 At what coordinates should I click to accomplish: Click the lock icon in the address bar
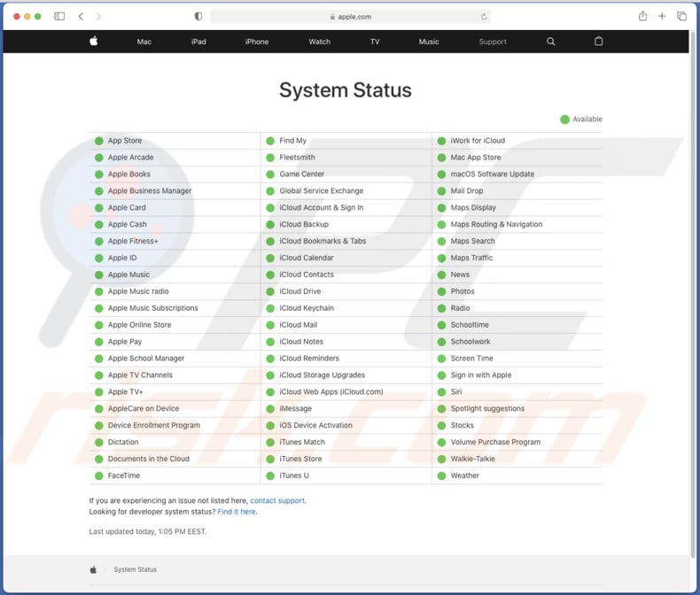[332, 17]
